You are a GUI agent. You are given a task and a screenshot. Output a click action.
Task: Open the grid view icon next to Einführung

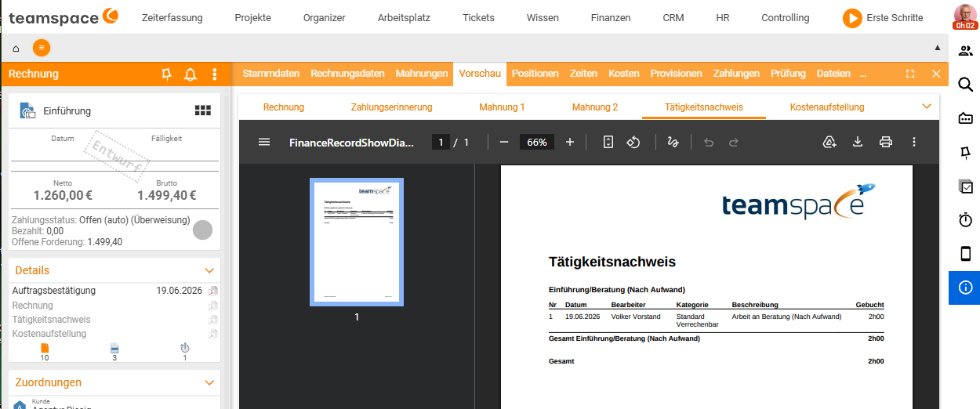203,110
